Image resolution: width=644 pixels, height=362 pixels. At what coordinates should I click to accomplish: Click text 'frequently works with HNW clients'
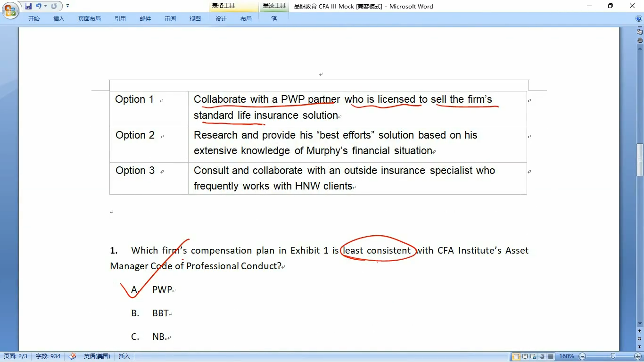tap(273, 186)
